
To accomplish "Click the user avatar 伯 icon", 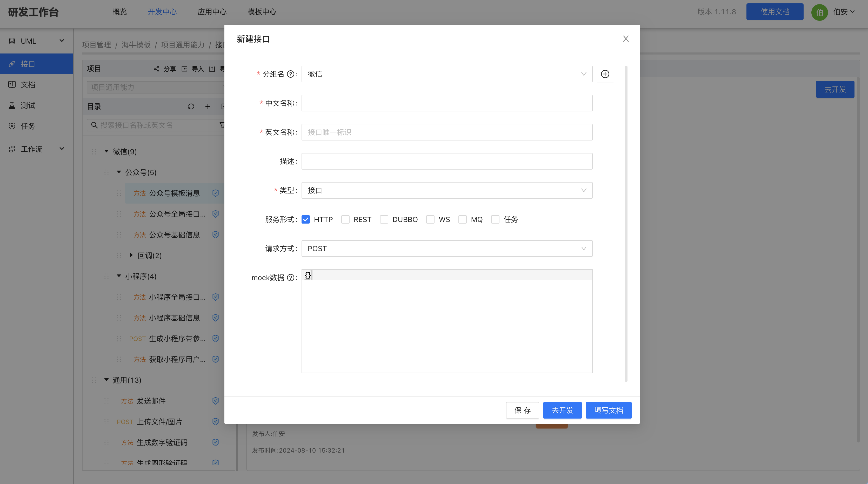I will 819,12.
